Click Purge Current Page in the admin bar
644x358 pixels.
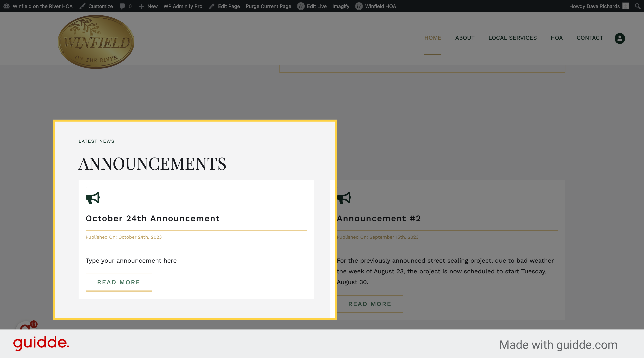point(268,6)
